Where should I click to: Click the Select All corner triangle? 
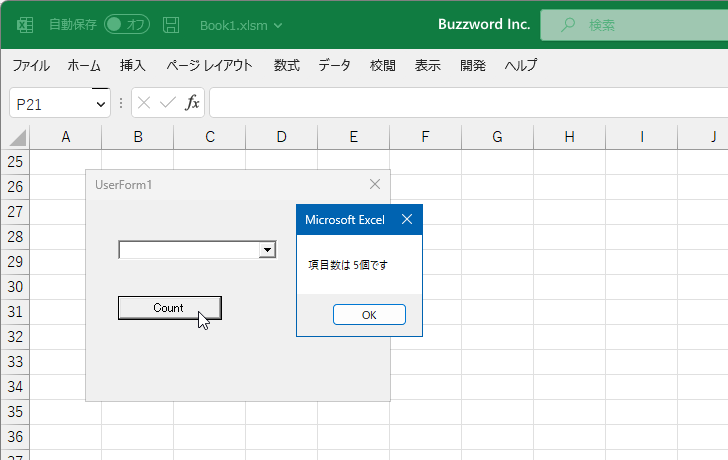(x=17, y=138)
